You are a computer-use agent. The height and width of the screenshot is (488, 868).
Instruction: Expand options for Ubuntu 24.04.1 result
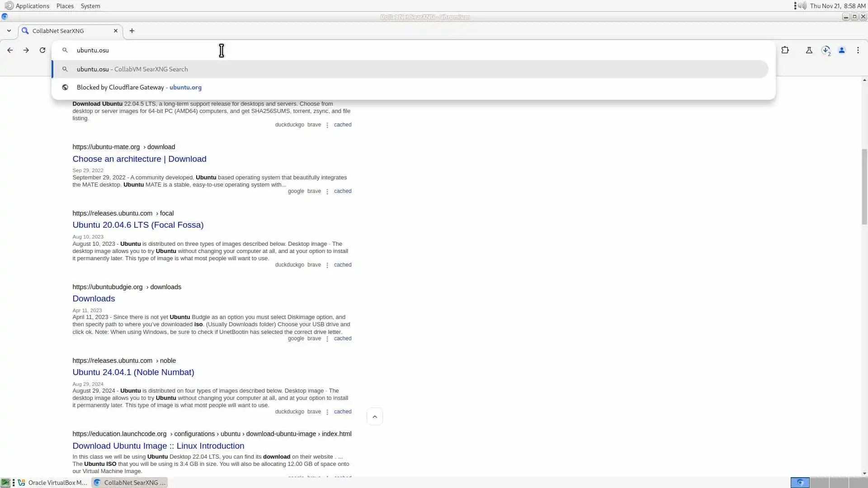pos(327,412)
